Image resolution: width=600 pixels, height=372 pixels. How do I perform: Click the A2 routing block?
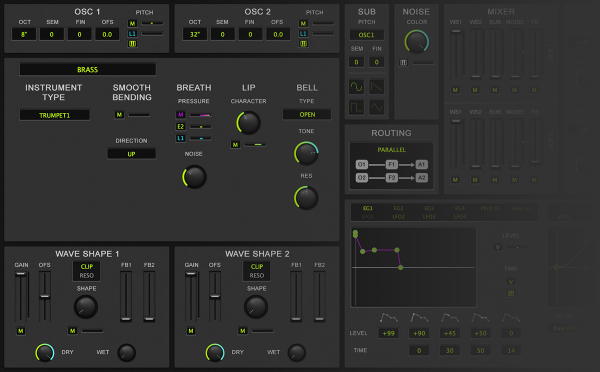(x=421, y=178)
